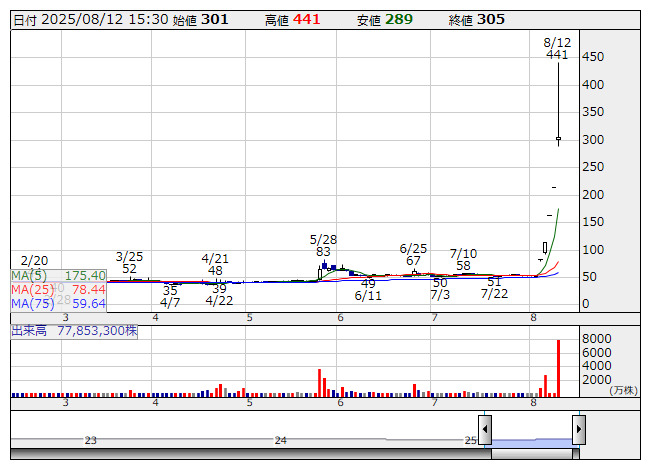The height and width of the screenshot is (470, 653).
Task: Click the MA(25) legend entry
Action: [58, 289]
